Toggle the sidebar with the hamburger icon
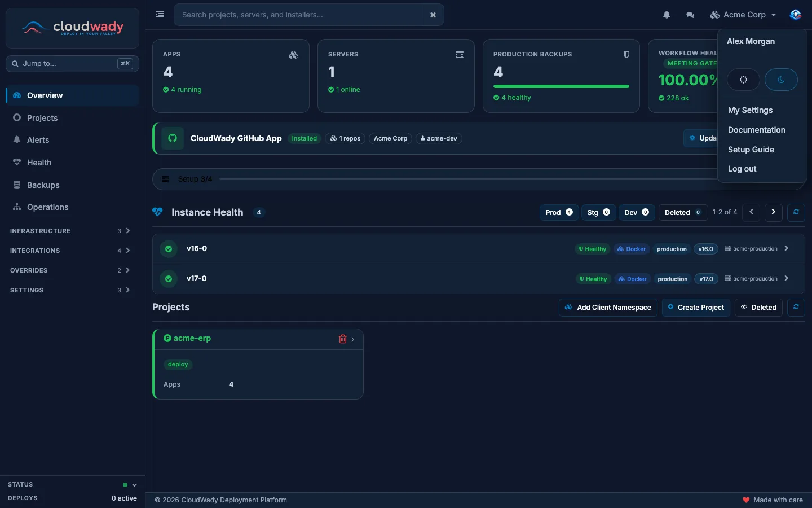 pyautogui.click(x=160, y=15)
